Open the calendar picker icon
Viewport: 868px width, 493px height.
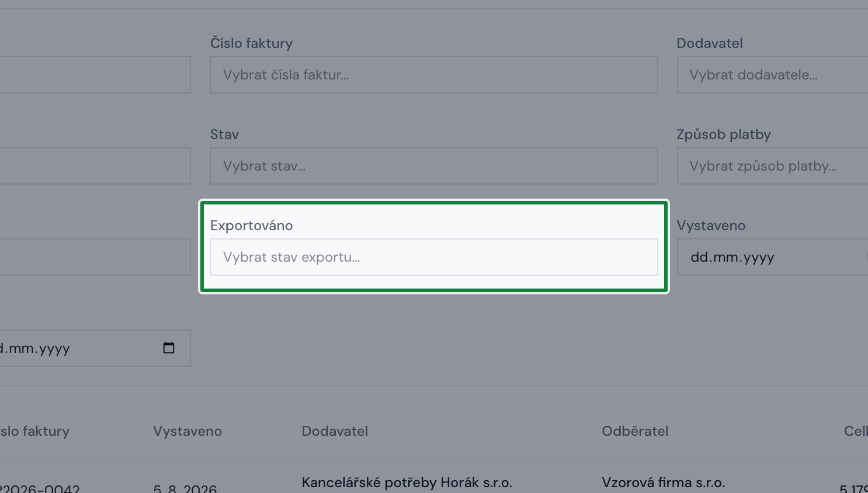click(169, 348)
